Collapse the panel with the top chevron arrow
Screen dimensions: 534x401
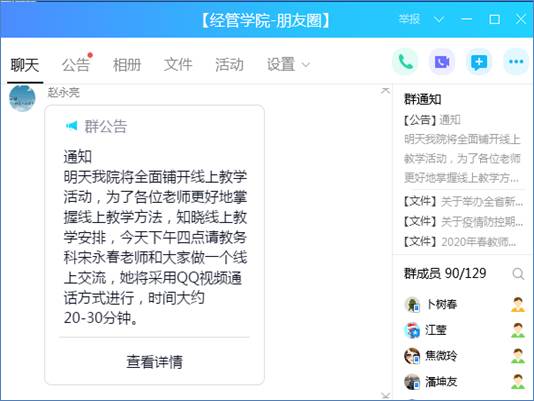coord(386,90)
